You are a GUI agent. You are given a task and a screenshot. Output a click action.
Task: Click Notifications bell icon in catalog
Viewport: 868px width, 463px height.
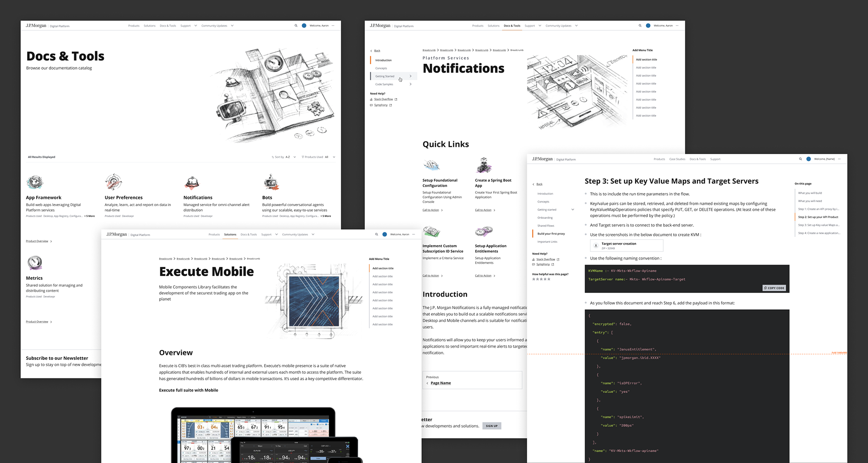pos(192,183)
